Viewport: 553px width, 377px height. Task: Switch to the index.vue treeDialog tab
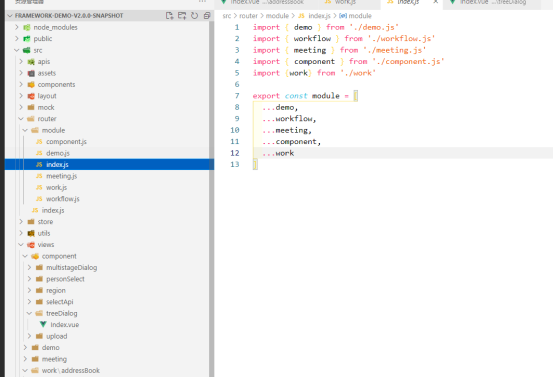tap(492, 2)
